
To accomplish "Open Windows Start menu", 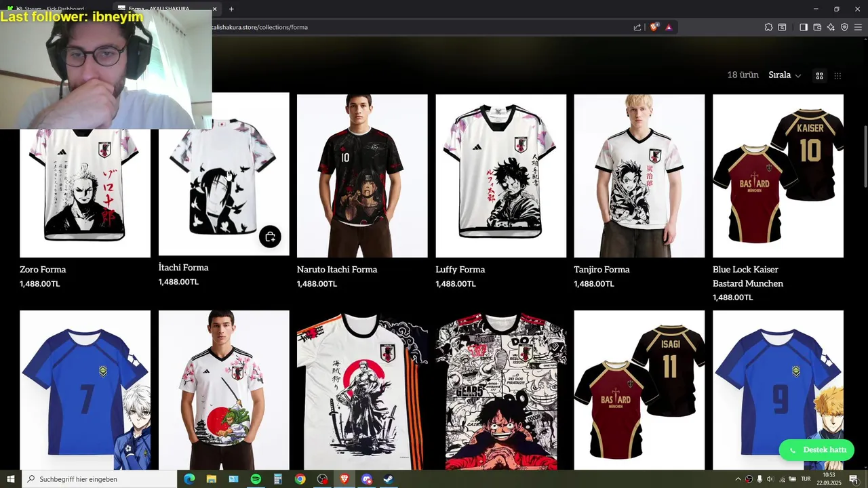I will tap(11, 479).
